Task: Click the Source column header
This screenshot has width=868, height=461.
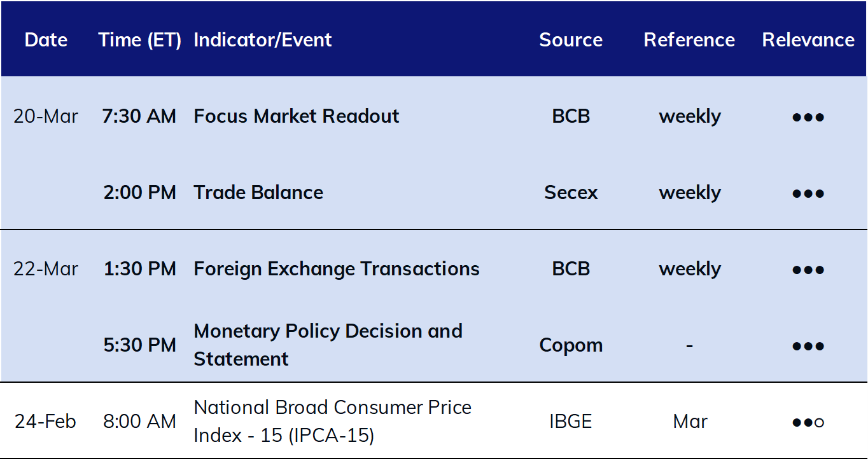Action: tap(571, 39)
